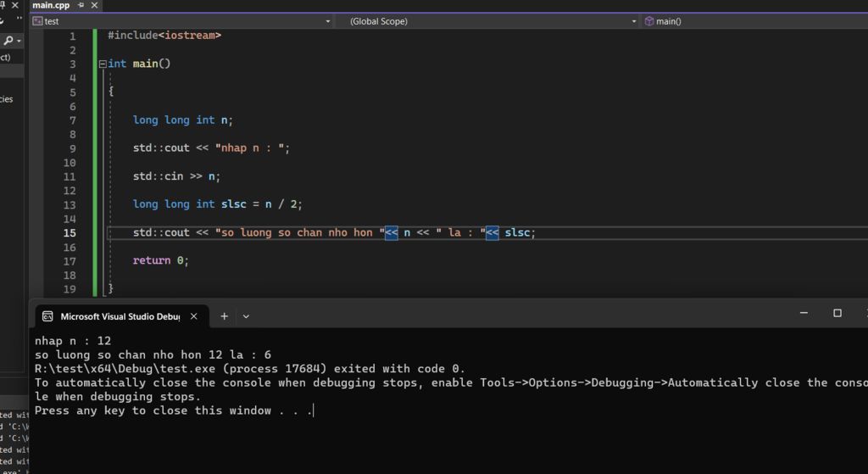Maximize the debug console window
The width and height of the screenshot is (868, 474).
click(x=837, y=313)
